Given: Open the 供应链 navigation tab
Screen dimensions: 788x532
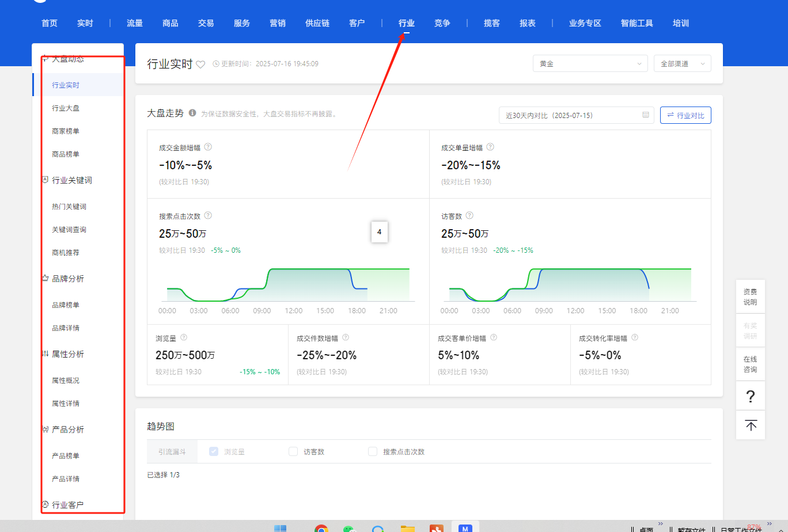Looking at the screenshot, I should pos(317,24).
